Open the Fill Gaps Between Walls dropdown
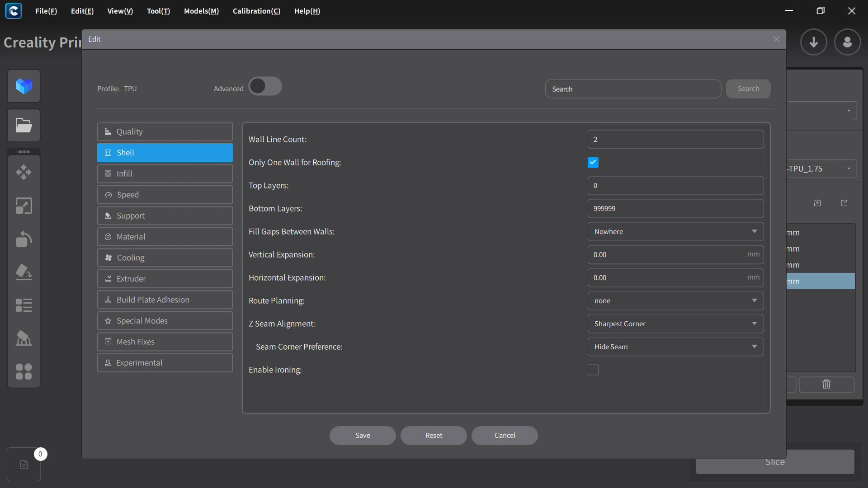 pyautogui.click(x=675, y=231)
